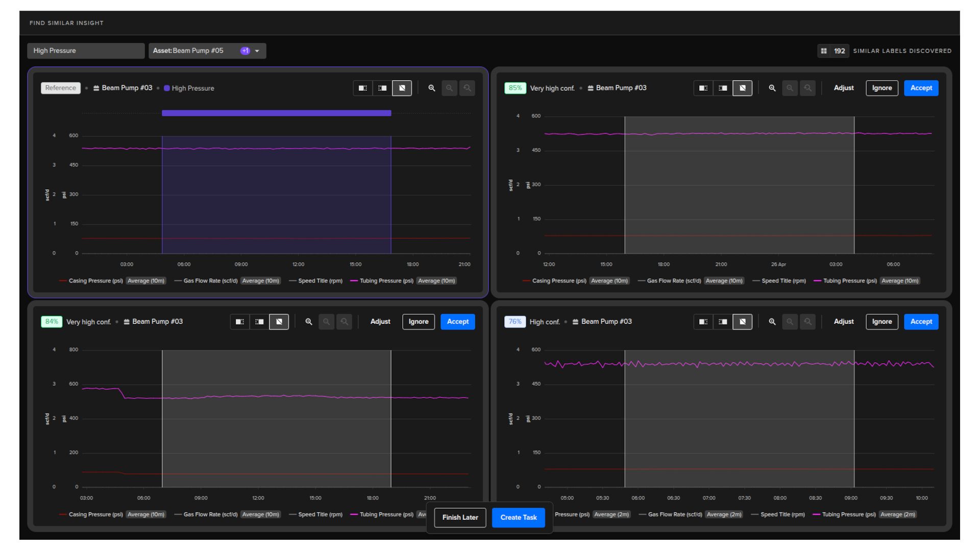Click the Reference badge
This screenshot has height=551, width=980.
click(x=61, y=88)
